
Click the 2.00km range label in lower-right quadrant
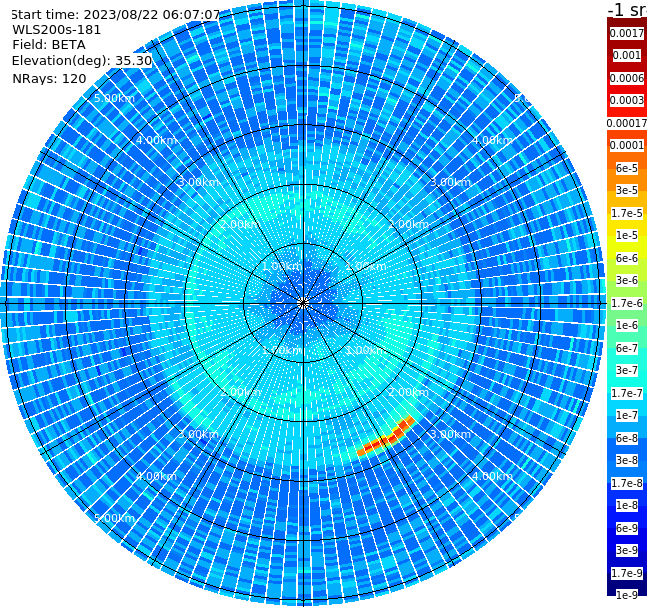tap(408, 392)
